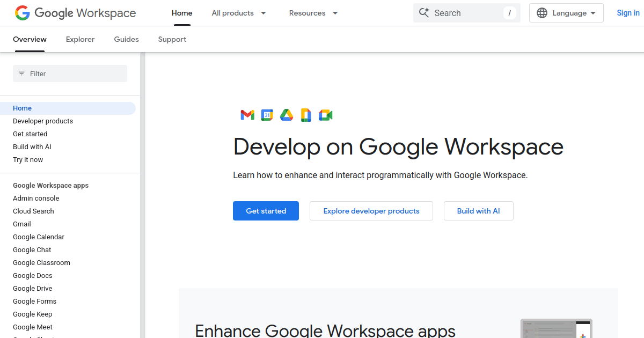644x338 pixels.
Task: Click the Sign in link
Action: 628,13
